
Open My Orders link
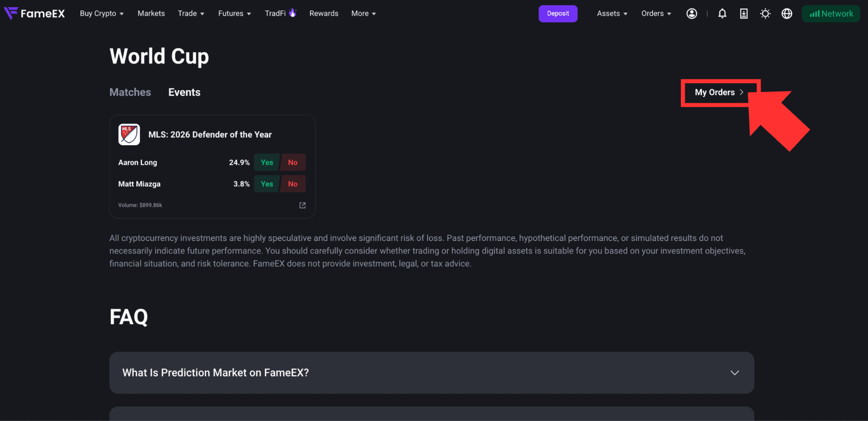tap(719, 92)
